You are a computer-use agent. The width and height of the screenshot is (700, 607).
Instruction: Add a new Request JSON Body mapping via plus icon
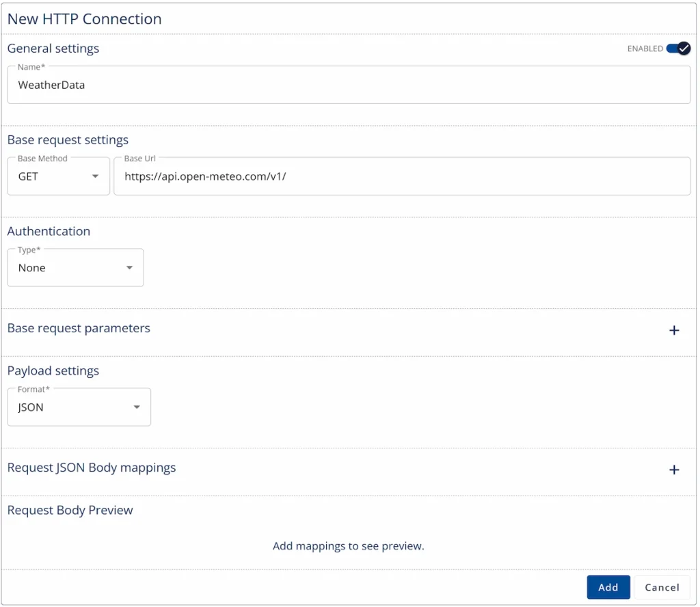[675, 470]
